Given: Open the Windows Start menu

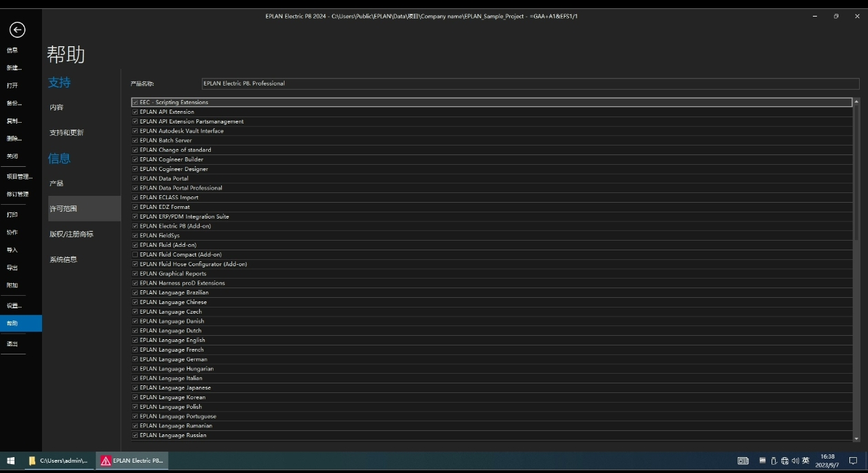Looking at the screenshot, I should [x=11, y=461].
